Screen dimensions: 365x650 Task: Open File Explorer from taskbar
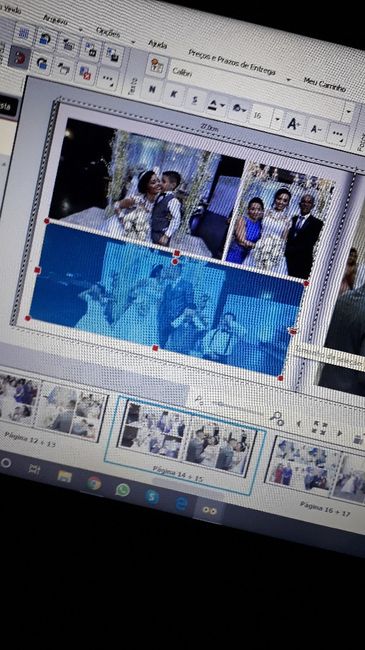point(64,476)
